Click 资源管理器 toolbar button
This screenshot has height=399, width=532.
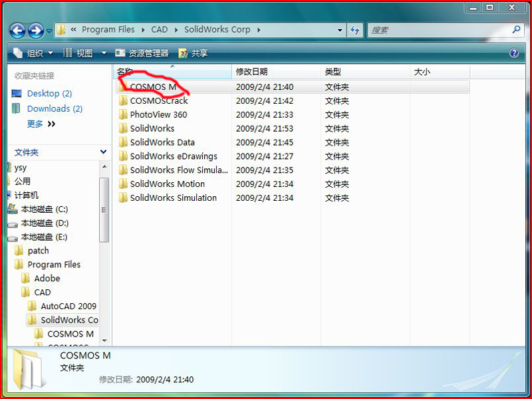142,53
